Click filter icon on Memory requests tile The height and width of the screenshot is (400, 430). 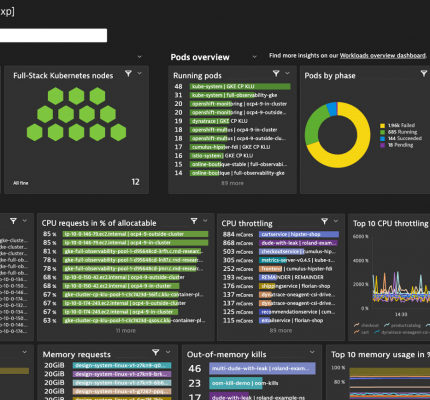click(156, 352)
